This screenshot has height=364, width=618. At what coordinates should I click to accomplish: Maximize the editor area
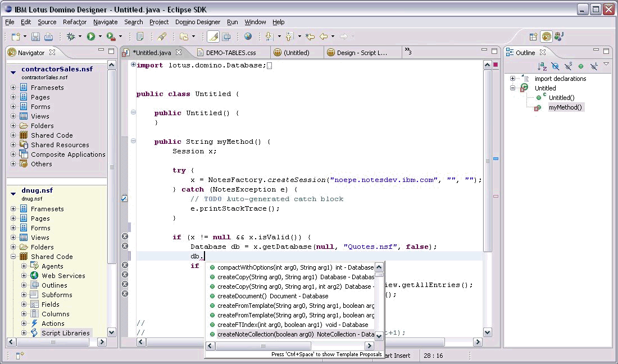[x=494, y=51]
